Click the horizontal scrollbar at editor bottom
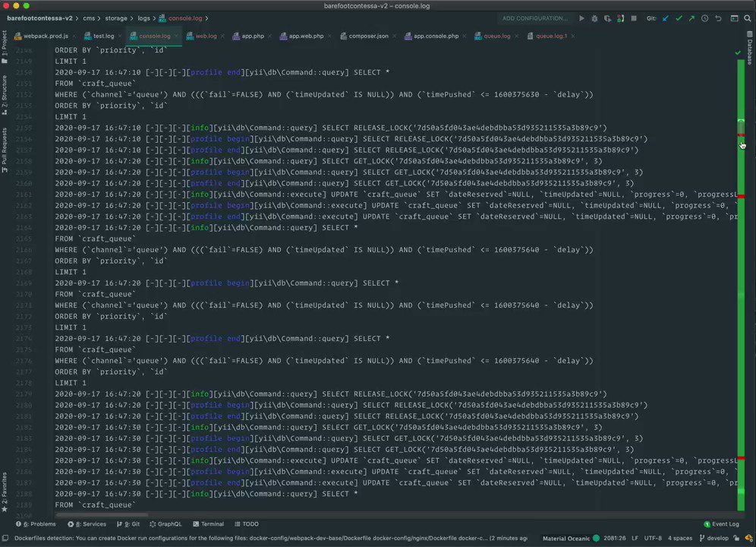This screenshot has width=756, height=547. [102, 515]
